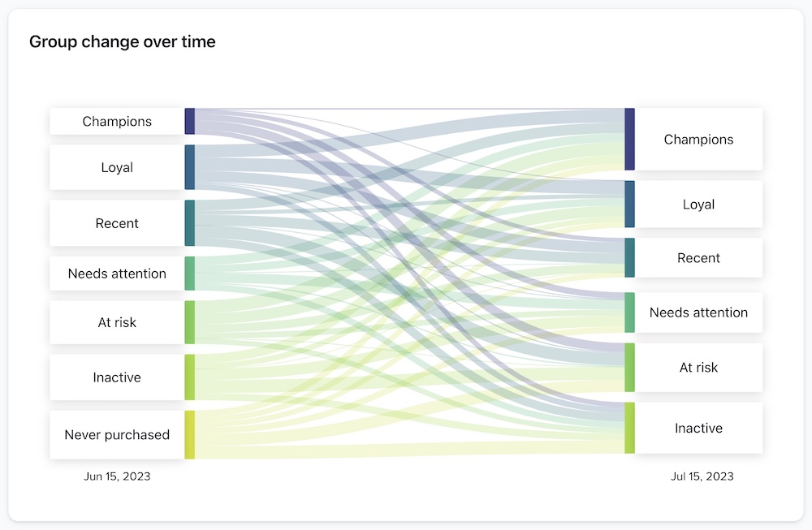Click the teal Jul 15 Recent node bar
The image size is (812, 530).
coord(629,258)
